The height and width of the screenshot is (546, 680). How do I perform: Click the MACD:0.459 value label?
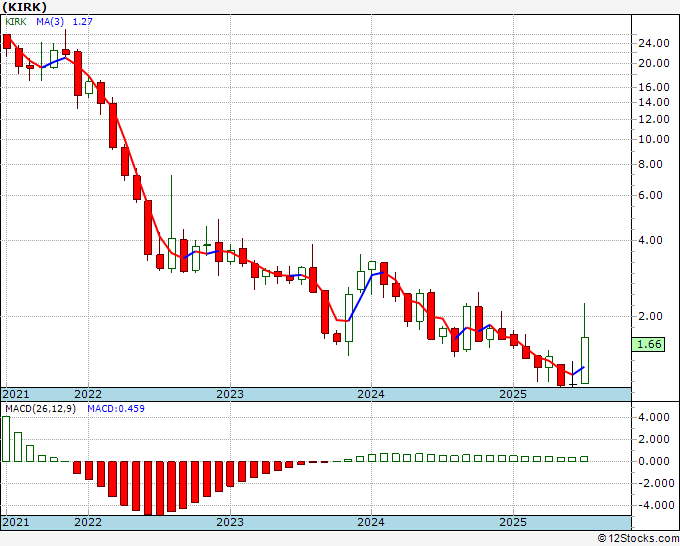pos(116,409)
